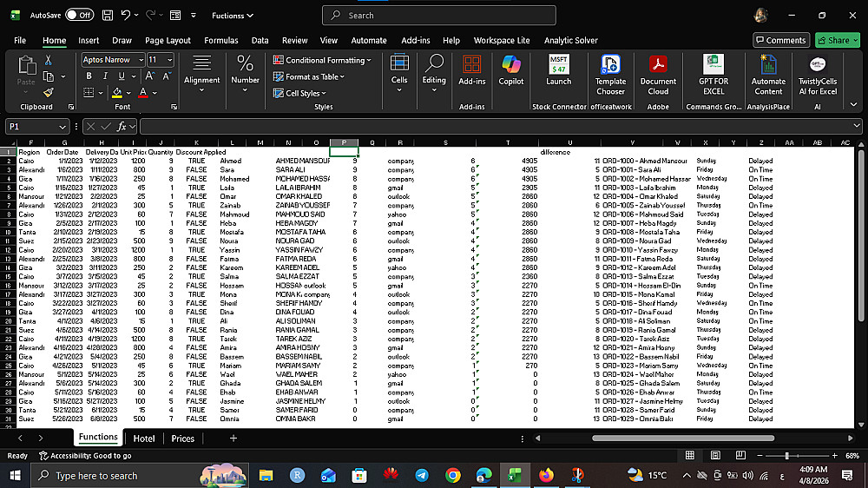Click the Share button
Viewport: 868px width, 488px height.
(838, 40)
